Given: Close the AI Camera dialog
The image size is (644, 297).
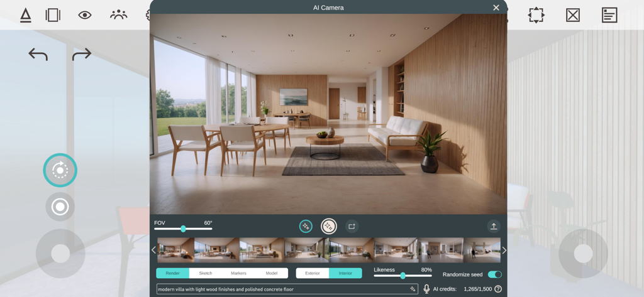Looking at the screenshot, I should pyautogui.click(x=496, y=8).
